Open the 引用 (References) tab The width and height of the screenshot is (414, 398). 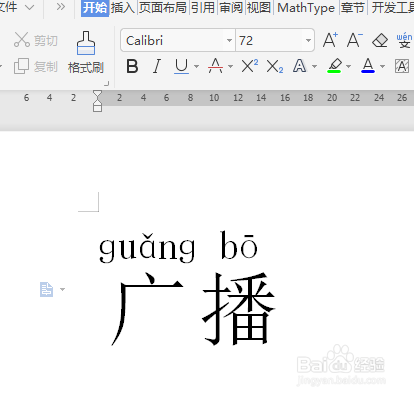203,8
